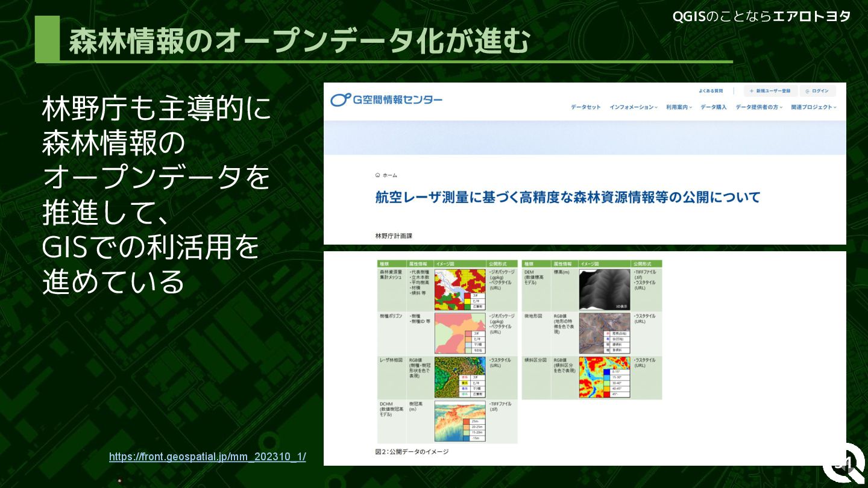The height and width of the screenshot is (488, 868).
Task: Click the DEM (数値標高モデル) row label
Action: coord(535,277)
